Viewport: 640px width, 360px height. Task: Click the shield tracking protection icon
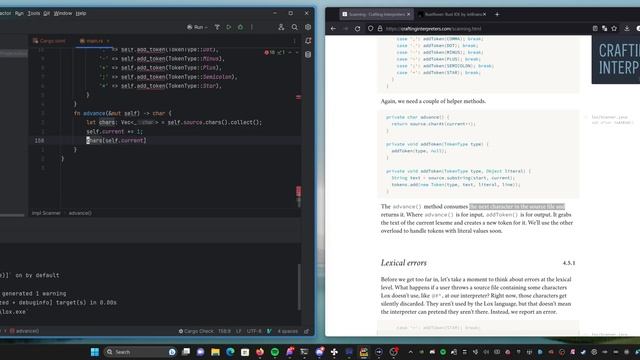pos(370,29)
